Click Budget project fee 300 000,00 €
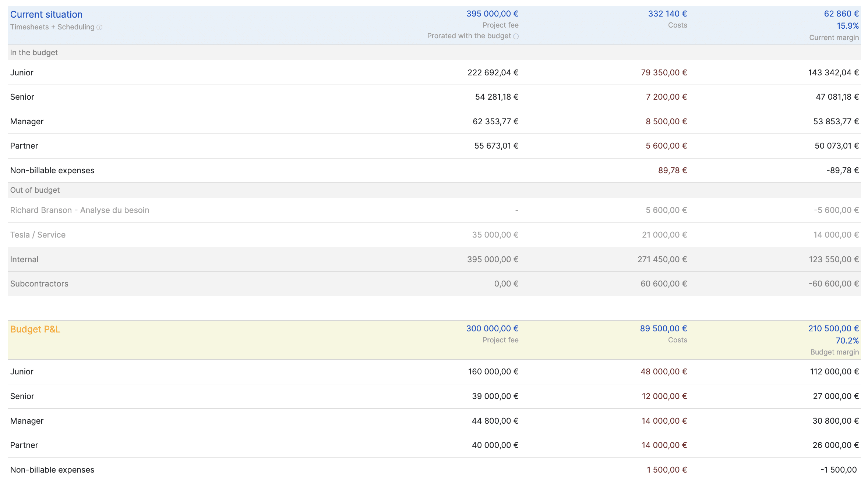 pyautogui.click(x=492, y=328)
